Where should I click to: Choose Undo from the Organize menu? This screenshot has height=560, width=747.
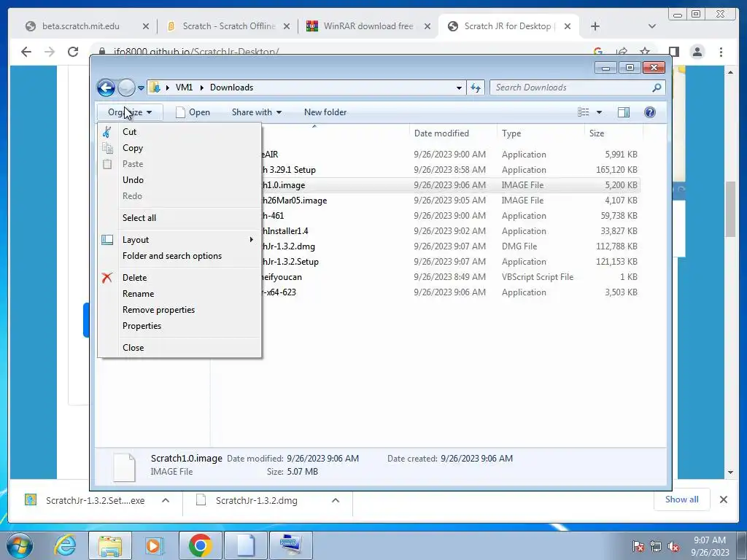point(179,180)
